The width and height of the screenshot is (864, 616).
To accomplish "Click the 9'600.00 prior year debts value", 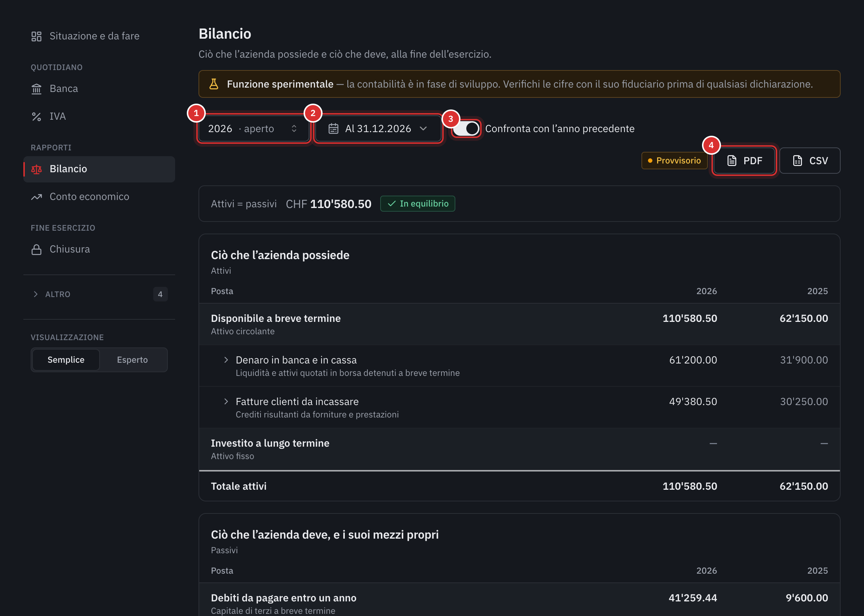I will click(x=806, y=598).
